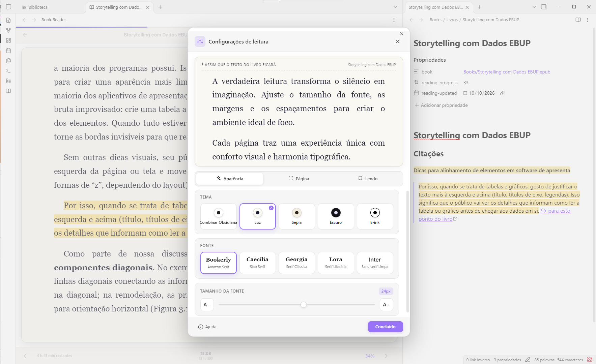The image size is (596, 364).
Task: Open more options menu in note pane
Action: [x=588, y=20]
